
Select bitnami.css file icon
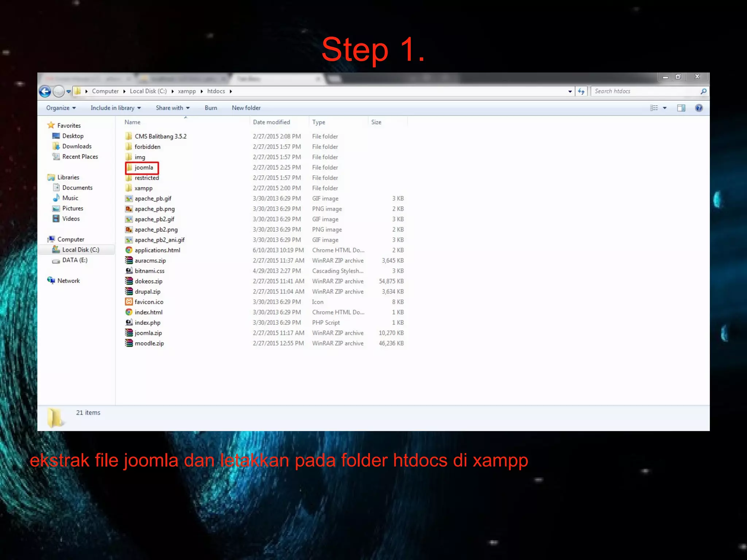[x=129, y=271]
